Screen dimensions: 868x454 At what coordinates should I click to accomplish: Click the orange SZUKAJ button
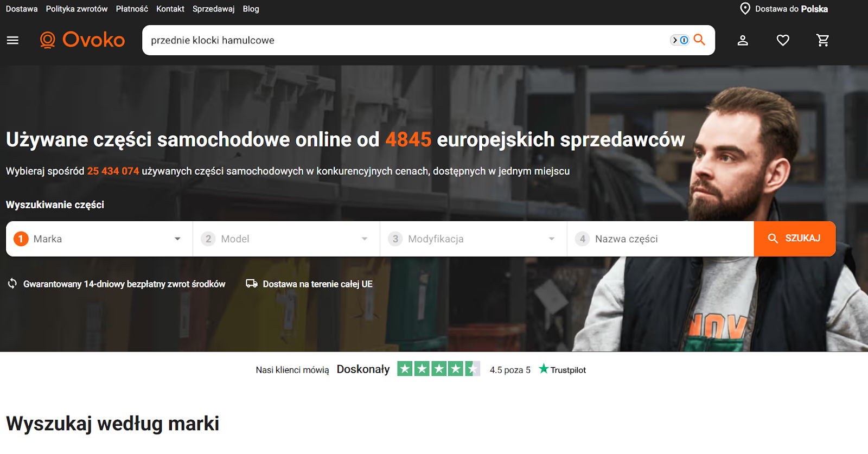point(795,239)
